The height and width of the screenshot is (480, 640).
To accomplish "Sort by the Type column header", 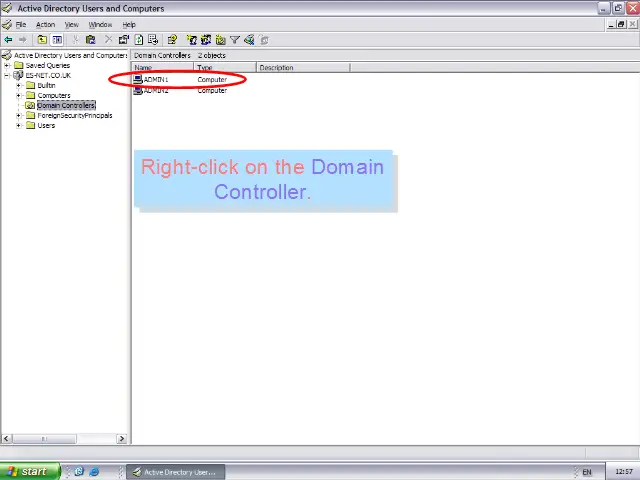I will point(225,67).
